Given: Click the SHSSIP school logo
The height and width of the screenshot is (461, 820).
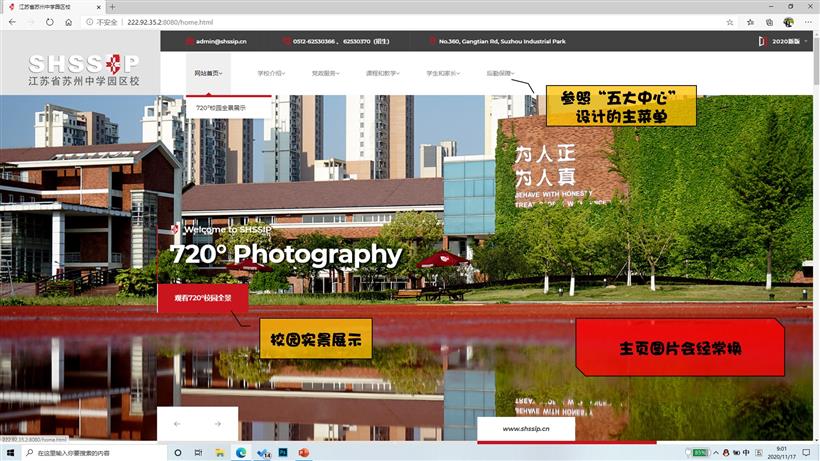Looking at the screenshot, I should pyautogui.click(x=84, y=70).
